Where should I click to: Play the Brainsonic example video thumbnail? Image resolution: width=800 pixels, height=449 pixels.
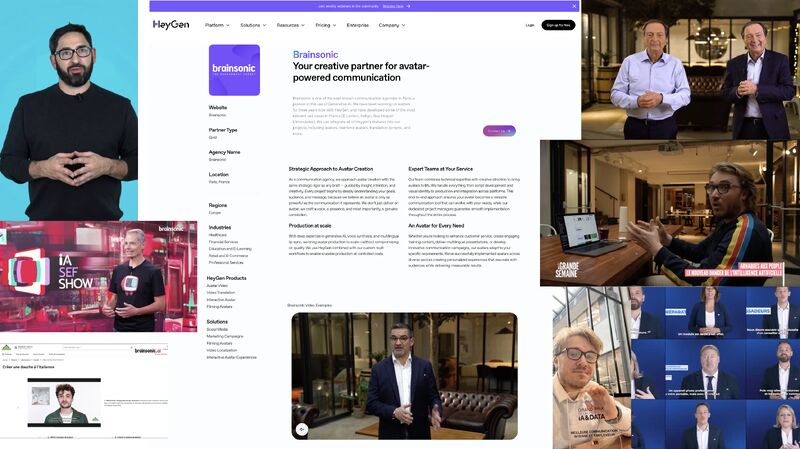(x=405, y=376)
